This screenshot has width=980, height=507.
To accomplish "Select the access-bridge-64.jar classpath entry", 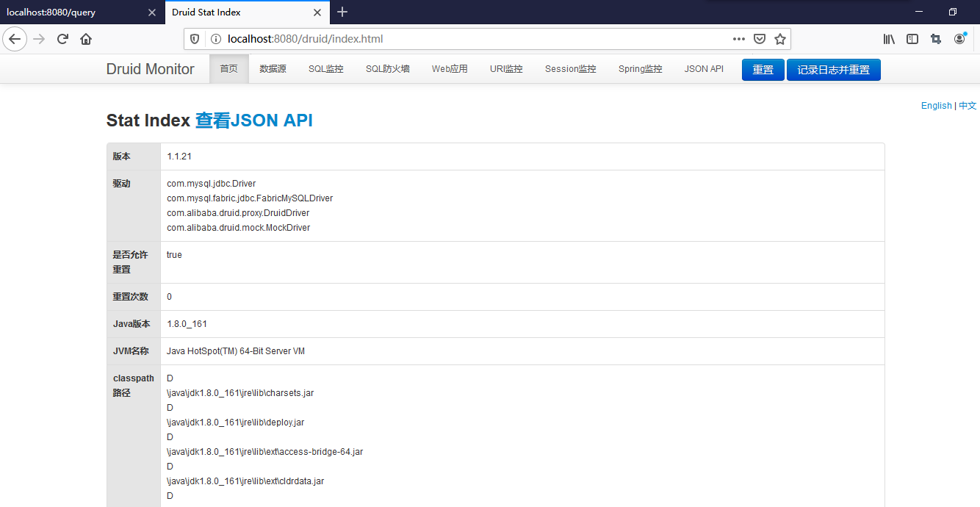I will coord(264,452).
